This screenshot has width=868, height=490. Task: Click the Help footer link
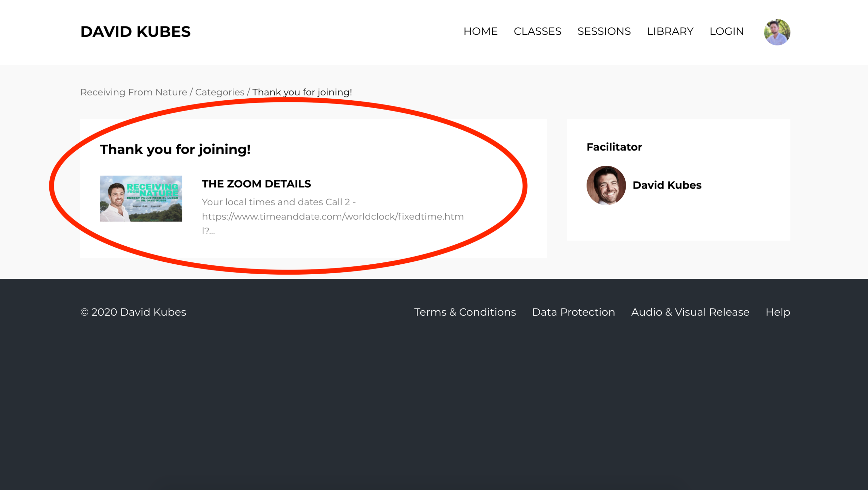[x=777, y=312]
